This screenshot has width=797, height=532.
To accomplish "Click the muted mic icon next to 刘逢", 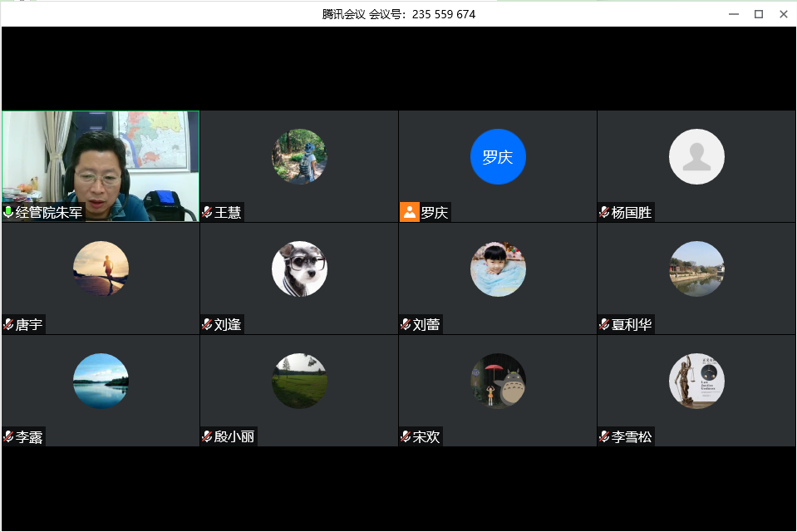I will point(207,325).
